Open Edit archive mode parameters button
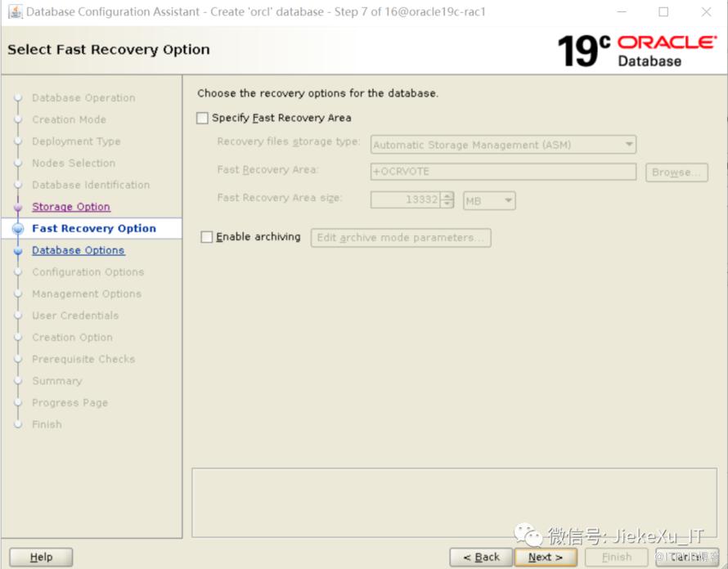This screenshot has height=569, width=728. click(401, 238)
